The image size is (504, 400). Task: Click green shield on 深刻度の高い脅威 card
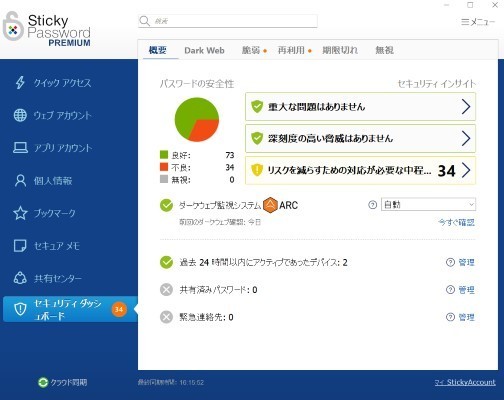257,138
